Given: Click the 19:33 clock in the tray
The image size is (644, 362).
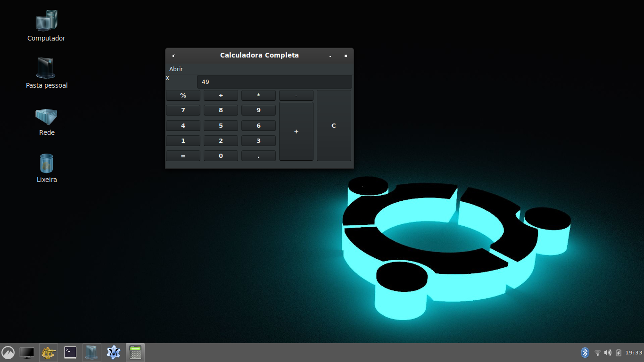Looking at the screenshot, I should (634, 353).
